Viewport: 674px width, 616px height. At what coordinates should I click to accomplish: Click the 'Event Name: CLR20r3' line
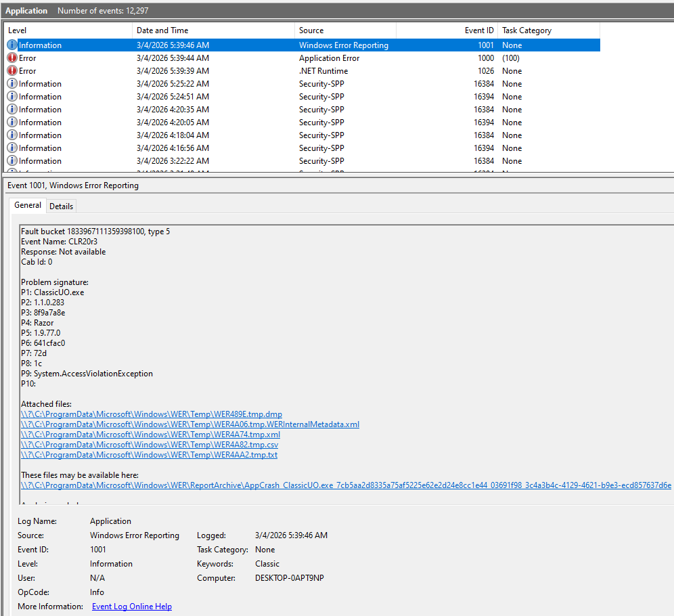pyautogui.click(x=60, y=242)
